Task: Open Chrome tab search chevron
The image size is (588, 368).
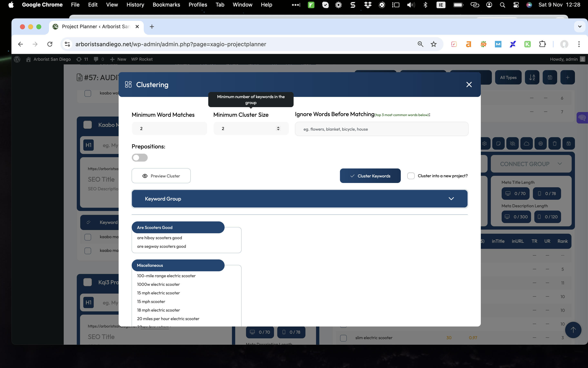Action: pyautogui.click(x=580, y=27)
